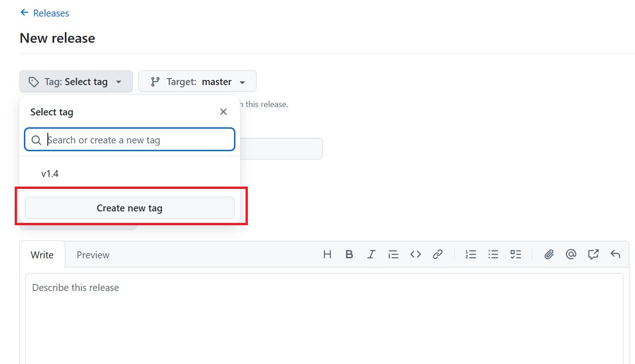This screenshot has height=364, width=635.
Task: Open the Target: master branch dropdown
Action: click(x=197, y=81)
